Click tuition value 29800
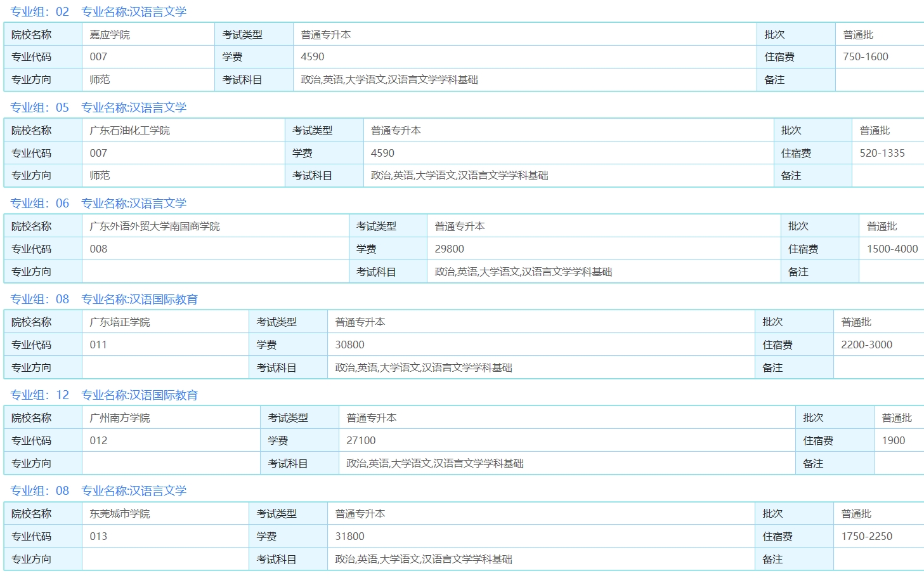This screenshot has width=924, height=578. tap(450, 249)
